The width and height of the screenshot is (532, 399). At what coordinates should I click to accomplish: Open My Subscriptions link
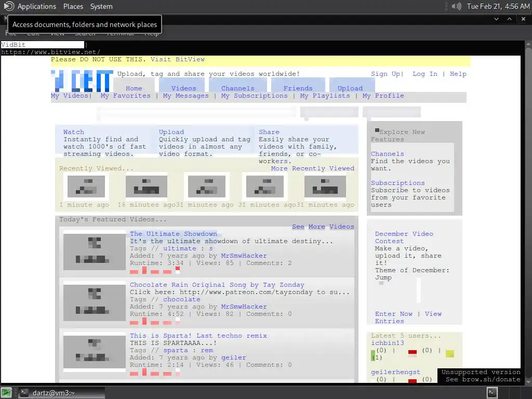click(255, 96)
